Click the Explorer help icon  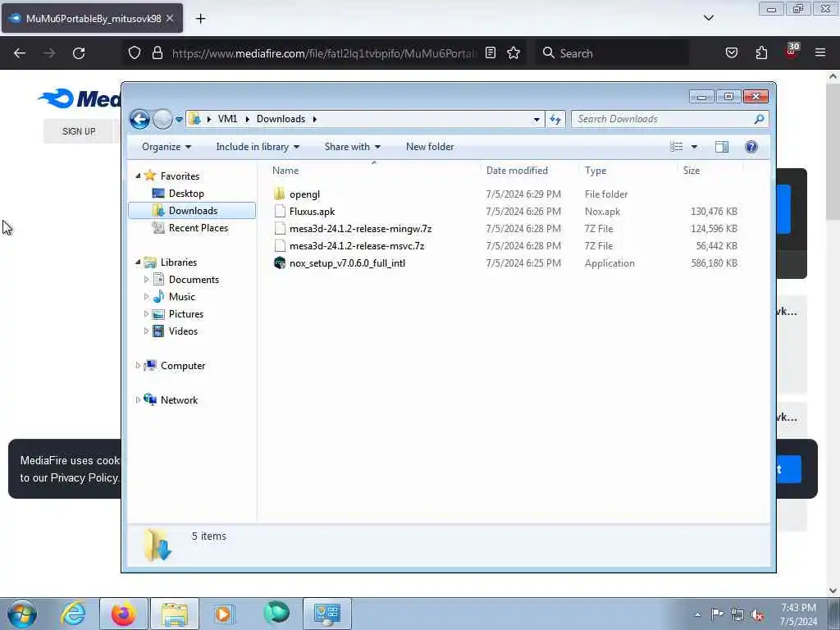pos(751,147)
